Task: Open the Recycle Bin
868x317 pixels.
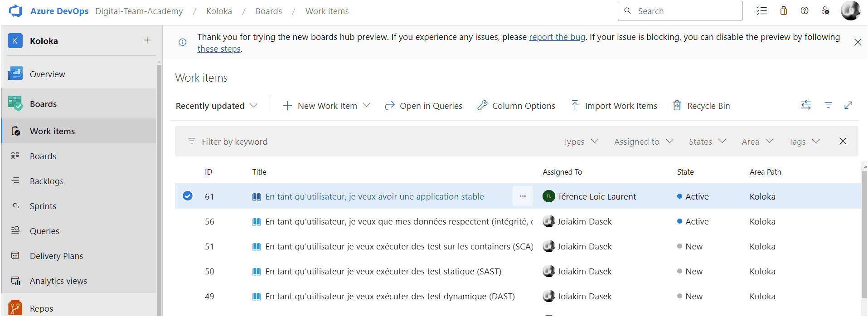Action: pyautogui.click(x=701, y=106)
